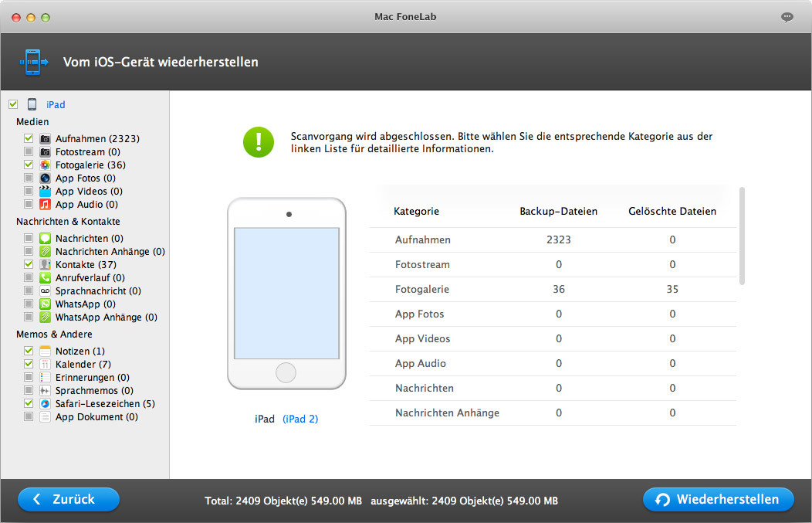Click the Erinnerungen list icon

pyautogui.click(x=45, y=377)
